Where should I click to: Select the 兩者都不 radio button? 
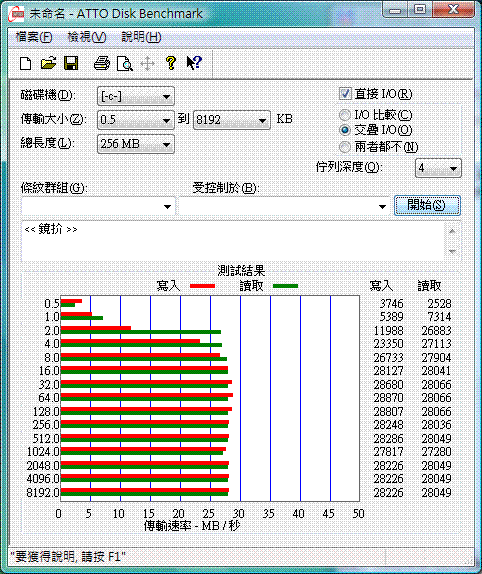345,147
